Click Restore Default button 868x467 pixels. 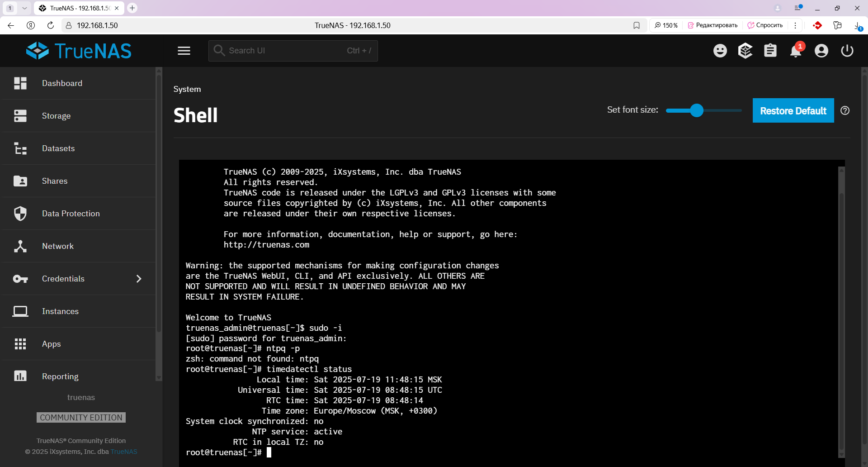coord(793,110)
